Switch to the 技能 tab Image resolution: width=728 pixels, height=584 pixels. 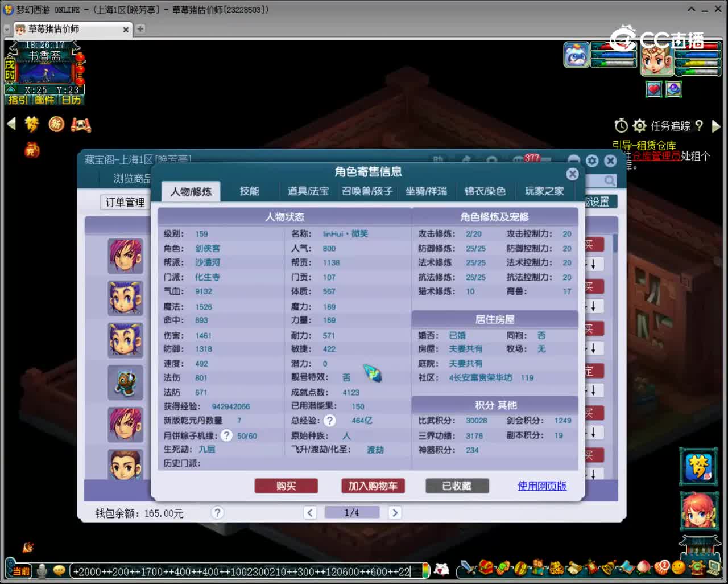(249, 191)
